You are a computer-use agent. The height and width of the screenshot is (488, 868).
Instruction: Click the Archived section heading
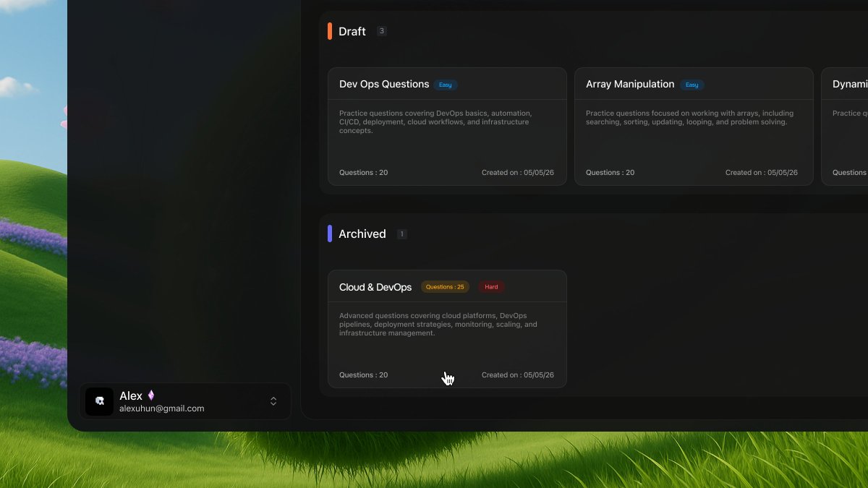tap(362, 234)
